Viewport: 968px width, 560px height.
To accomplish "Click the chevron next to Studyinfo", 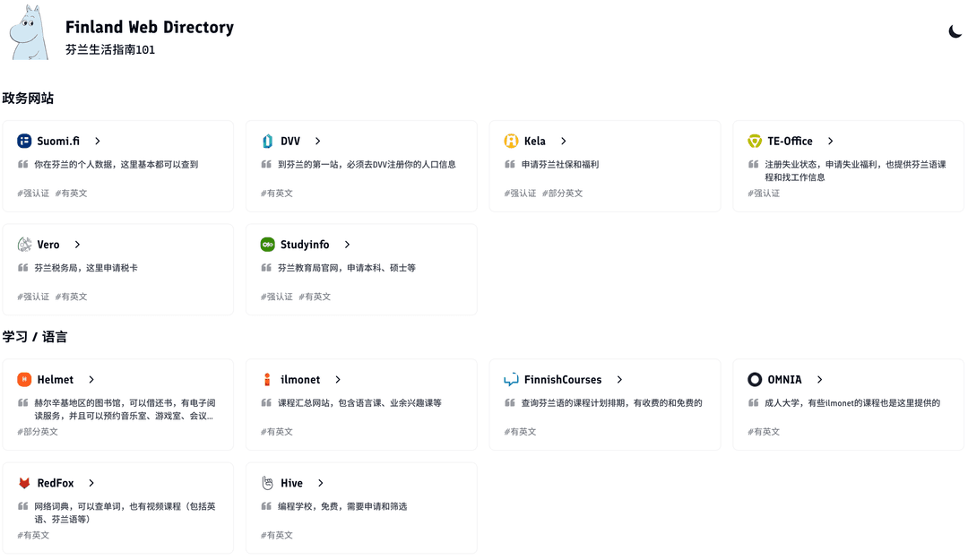I will 347,245.
